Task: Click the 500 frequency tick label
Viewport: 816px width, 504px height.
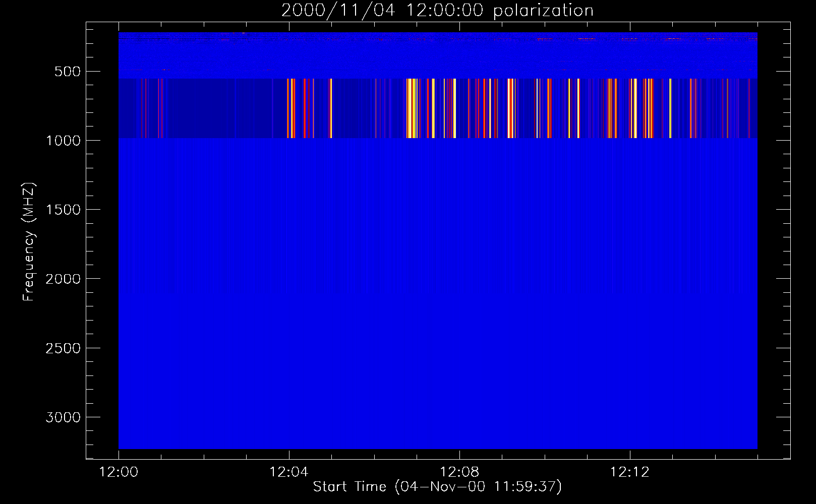Action: tap(68, 72)
